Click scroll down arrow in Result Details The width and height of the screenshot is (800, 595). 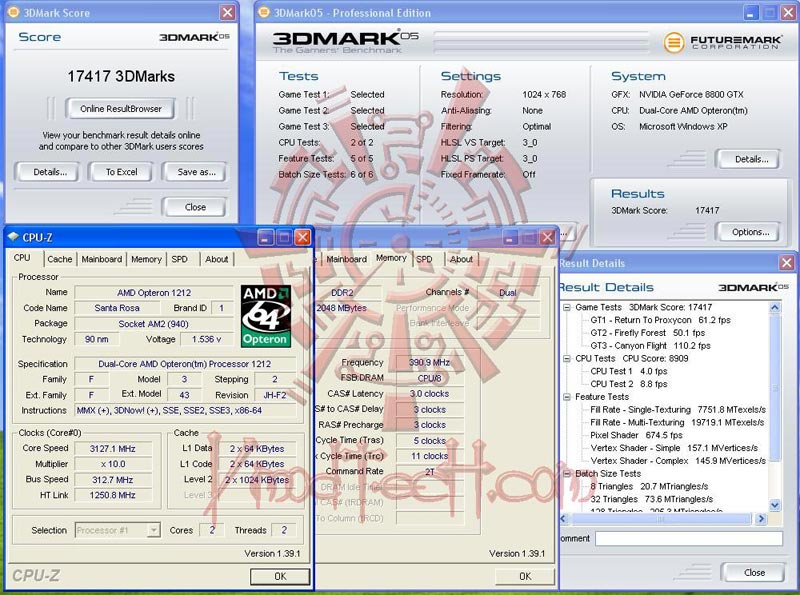[x=774, y=505]
